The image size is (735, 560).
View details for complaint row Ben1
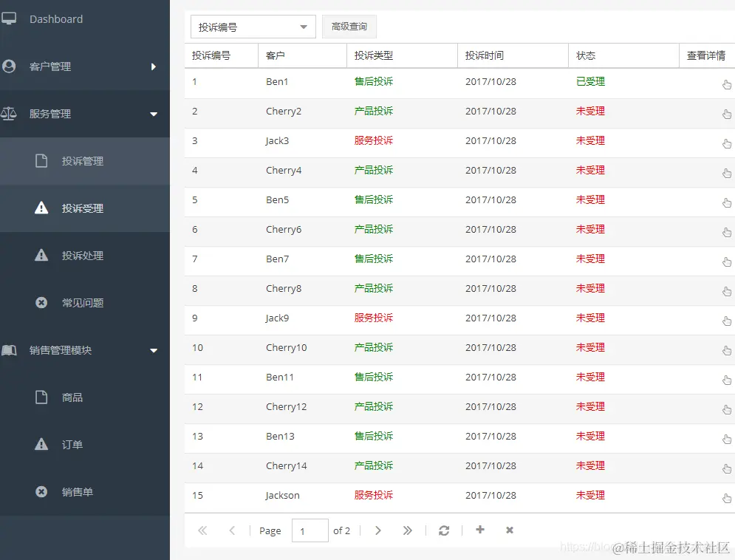727,84
